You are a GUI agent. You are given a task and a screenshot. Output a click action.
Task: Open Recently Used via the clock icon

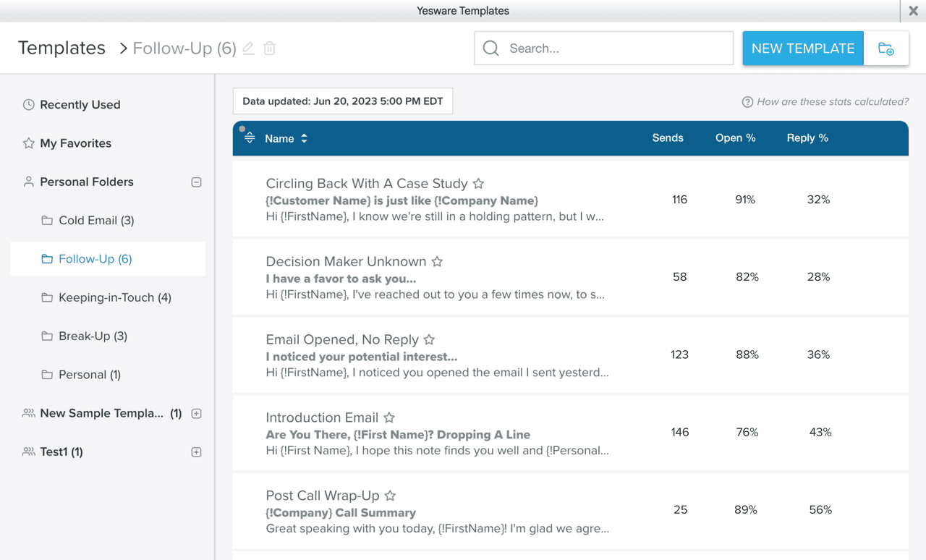point(28,104)
